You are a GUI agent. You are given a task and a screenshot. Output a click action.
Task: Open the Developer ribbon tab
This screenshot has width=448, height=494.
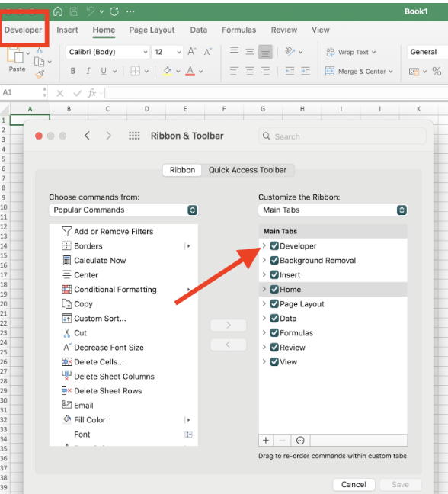tap(23, 30)
